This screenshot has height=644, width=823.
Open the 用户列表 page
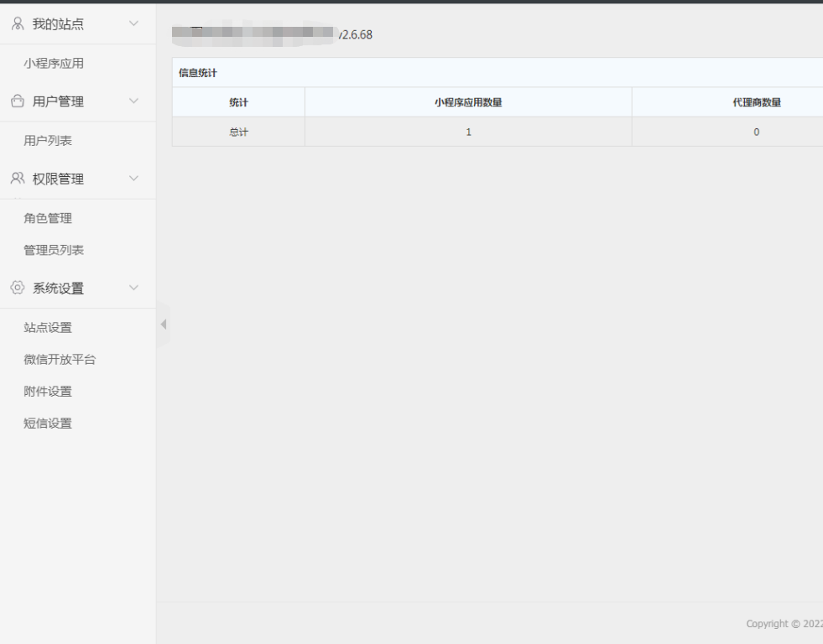pos(48,141)
